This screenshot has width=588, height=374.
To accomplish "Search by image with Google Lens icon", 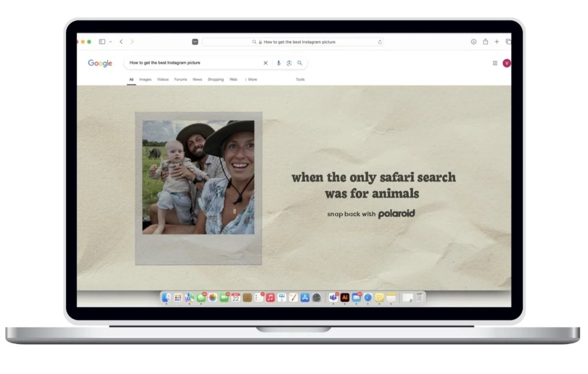I will (289, 63).
